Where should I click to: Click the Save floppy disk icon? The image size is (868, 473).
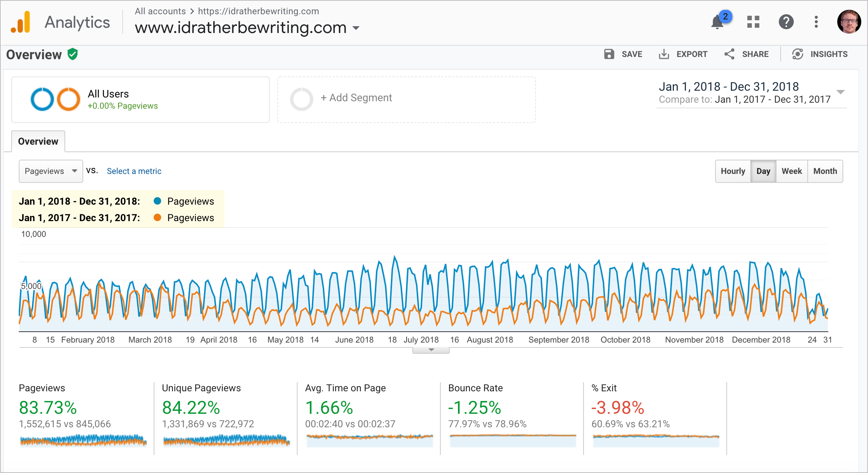[609, 54]
